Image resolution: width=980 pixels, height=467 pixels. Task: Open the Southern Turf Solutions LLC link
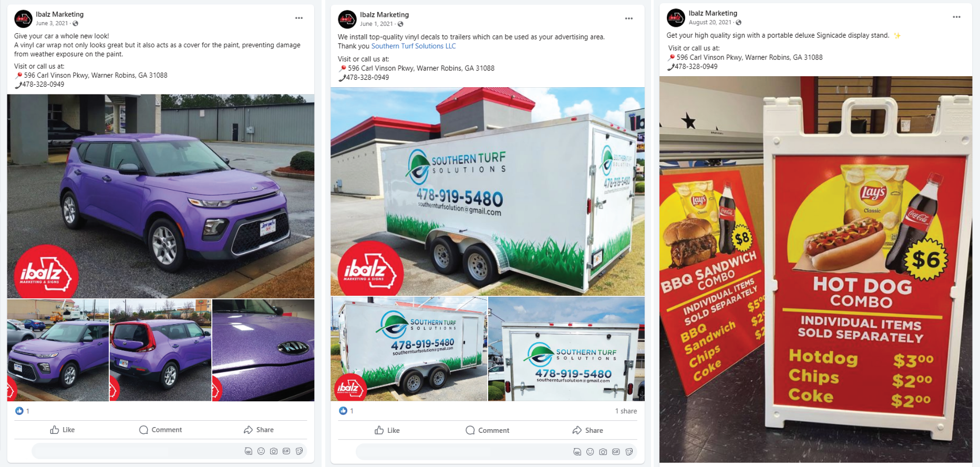tap(414, 46)
